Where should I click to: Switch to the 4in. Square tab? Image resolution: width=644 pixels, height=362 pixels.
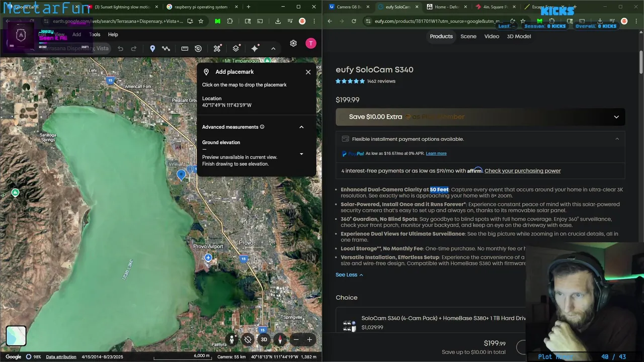click(495, 7)
